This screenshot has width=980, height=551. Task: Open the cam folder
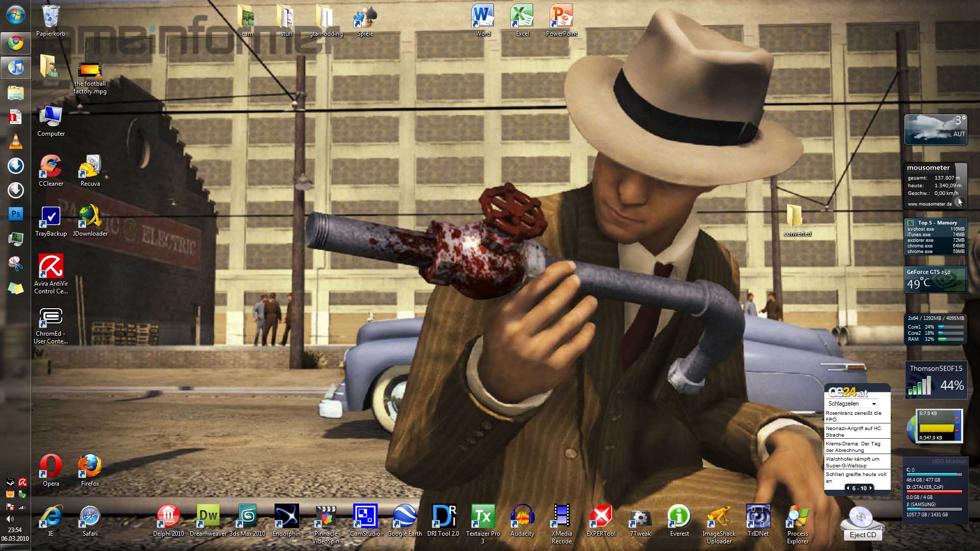click(247, 20)
